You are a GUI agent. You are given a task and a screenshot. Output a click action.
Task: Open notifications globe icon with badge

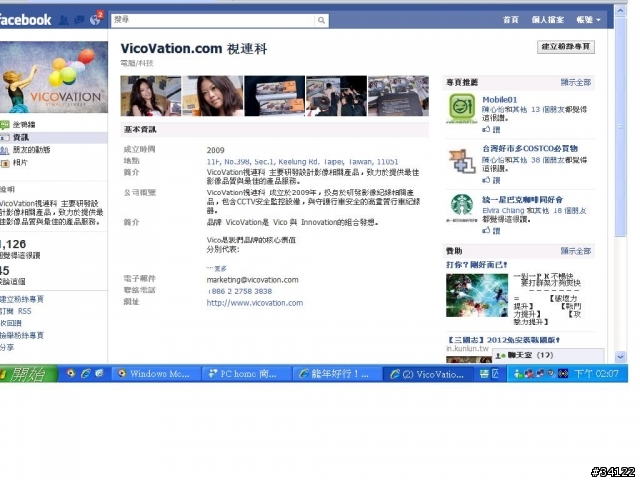coord(96,19)
